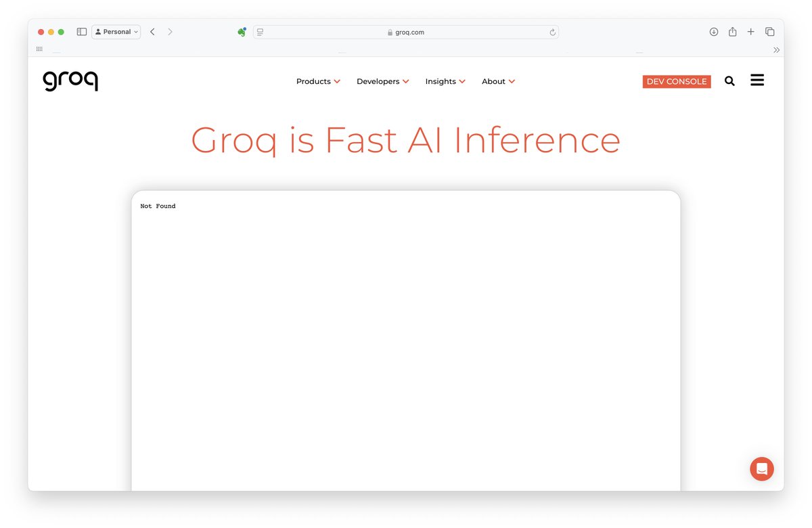
Task: Show Safari downloads
Action: click(714, 32)
